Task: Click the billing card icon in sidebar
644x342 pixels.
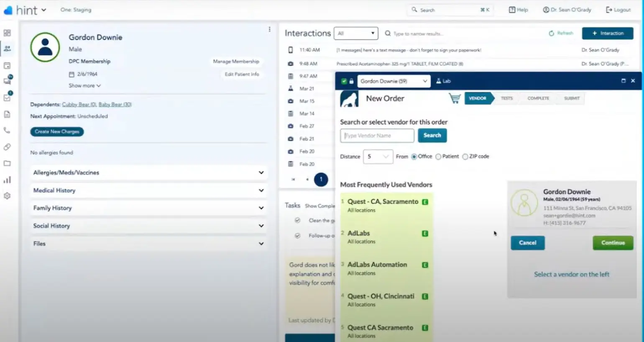Action: click(8, 65)
